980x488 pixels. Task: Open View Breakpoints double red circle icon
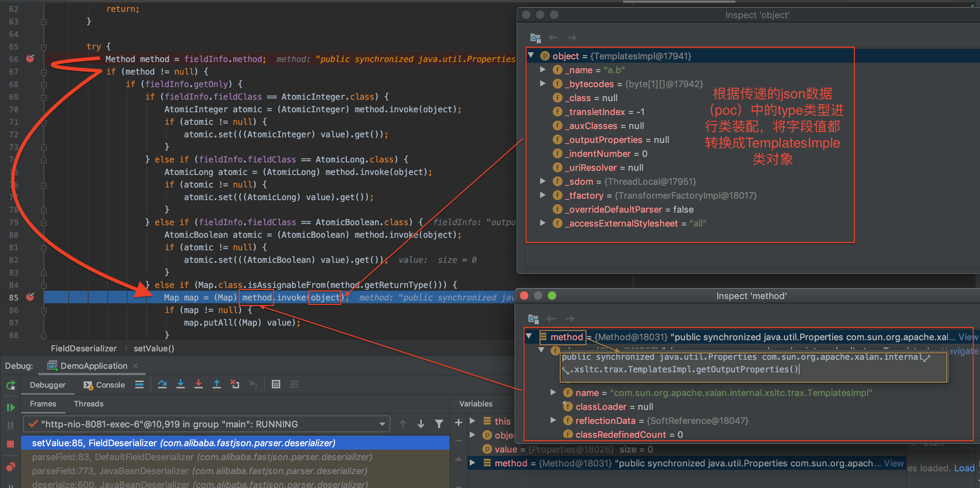[11, 466]
